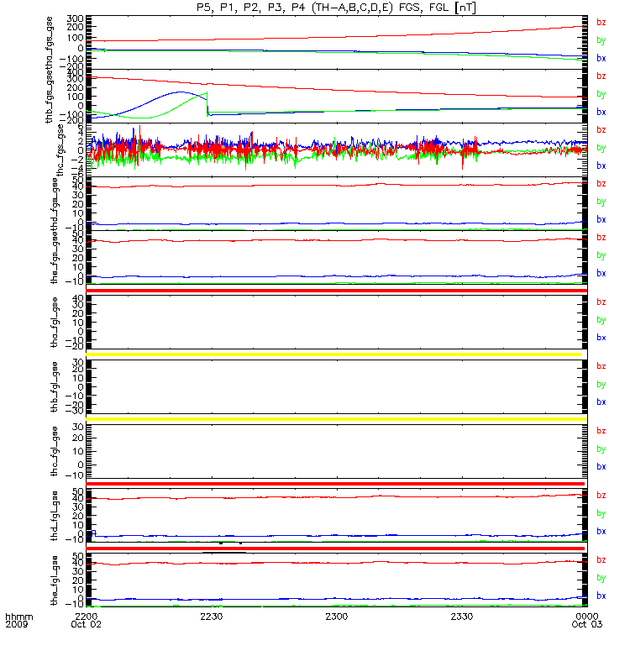Click the '2009' year label
The width and height of the screenshot is (630, 672).
16,624
